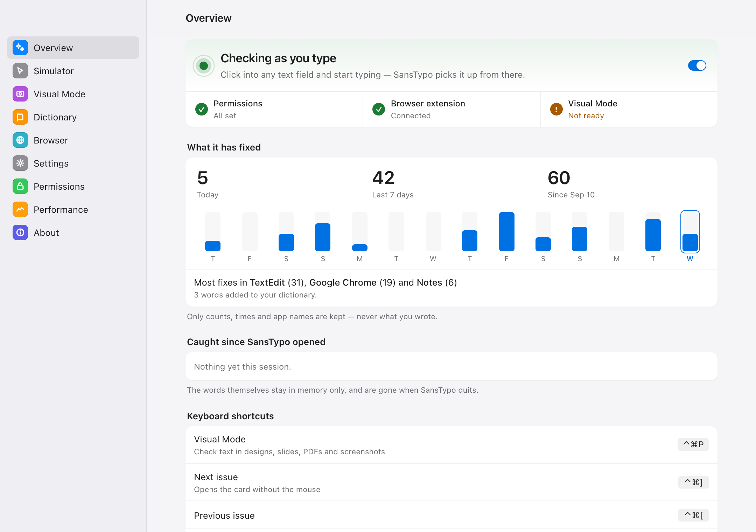Image resolution: width=756 pixels, height=532 pixels.
Task: Click the Keyboard shortcuts heading
Action: tap(230, 416)
